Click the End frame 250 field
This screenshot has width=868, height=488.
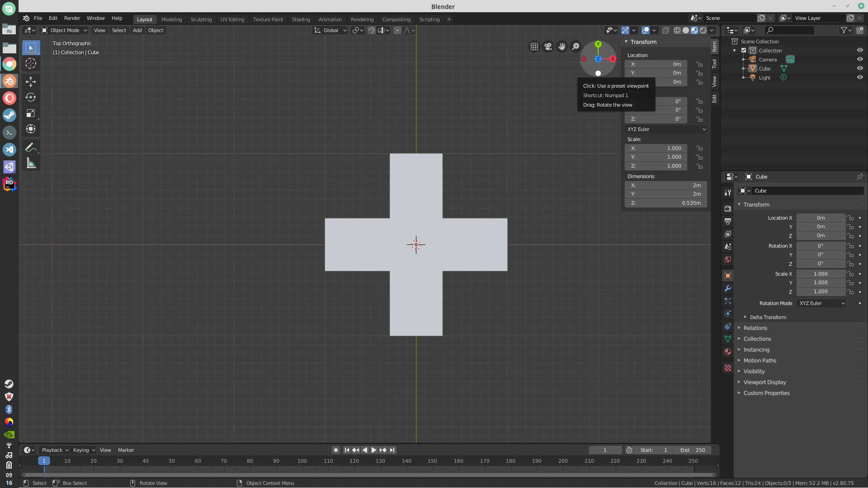pos(693,450)
